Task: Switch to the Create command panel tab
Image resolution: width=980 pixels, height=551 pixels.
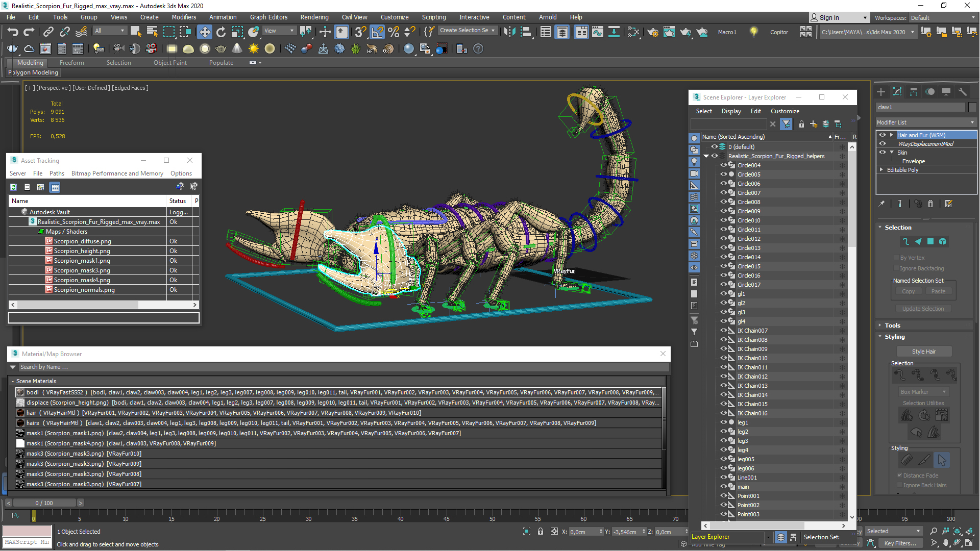Action: (881, 92)
